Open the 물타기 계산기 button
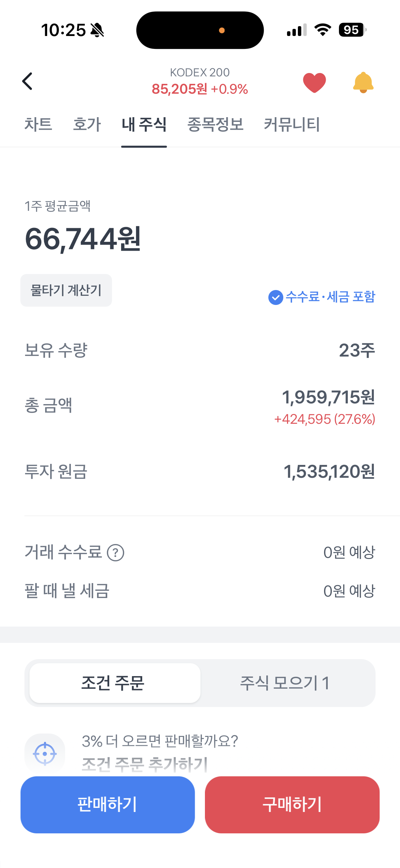The image size is (400, 868). [66, 290]
